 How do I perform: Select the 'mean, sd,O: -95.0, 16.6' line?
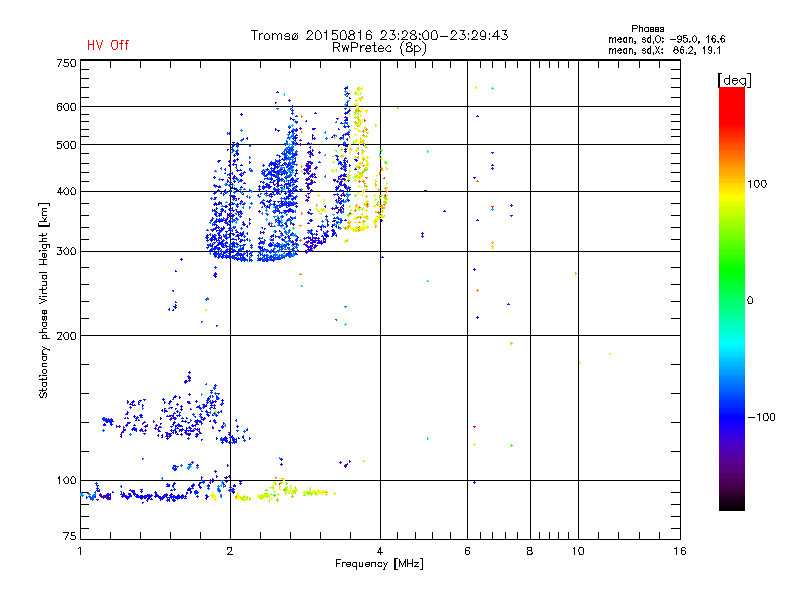pos(666,39)
